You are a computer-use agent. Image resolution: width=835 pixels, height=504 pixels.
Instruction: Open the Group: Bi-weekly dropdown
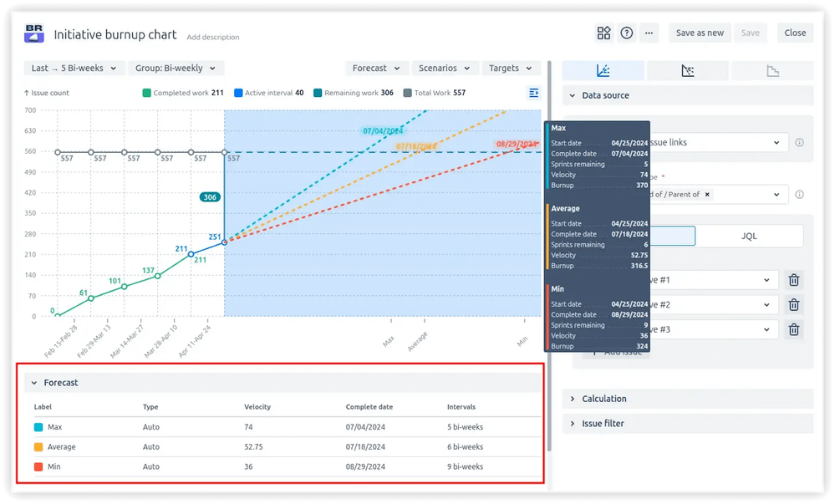[x=176, y=68]
